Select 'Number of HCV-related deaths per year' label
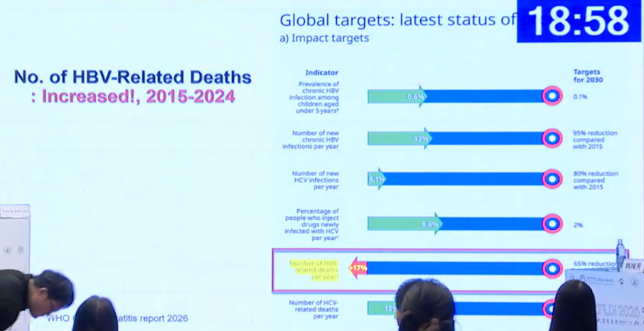This screenshot has width=644, height=331. point(313,309)
